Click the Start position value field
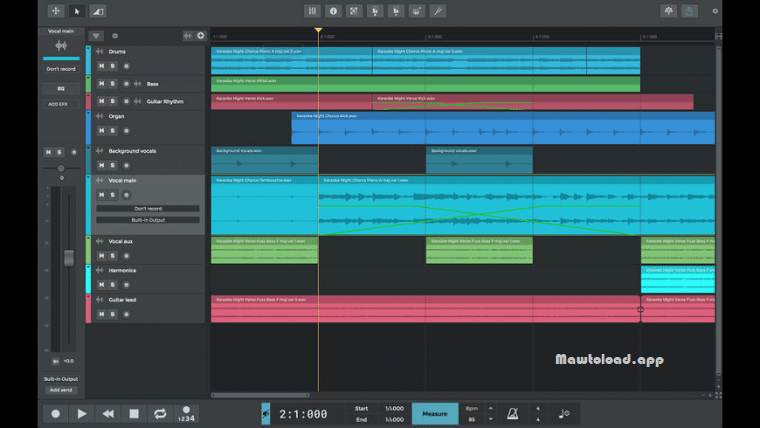 [x=394, y=408]
